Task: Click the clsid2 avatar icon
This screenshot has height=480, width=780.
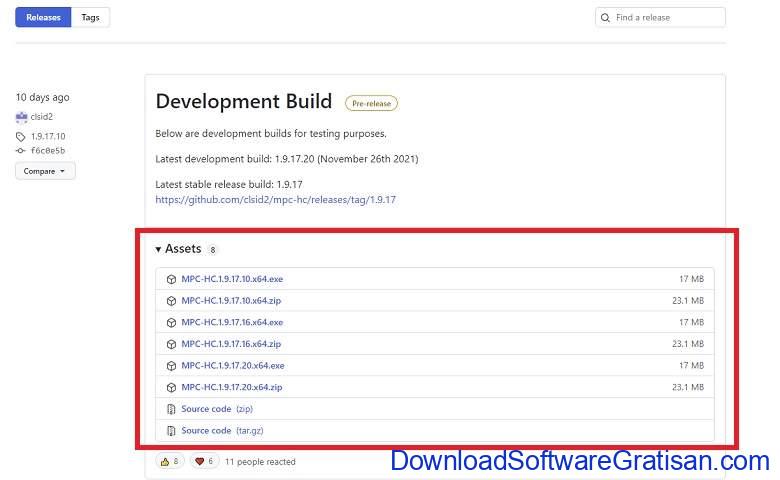Action: (21, 117)
